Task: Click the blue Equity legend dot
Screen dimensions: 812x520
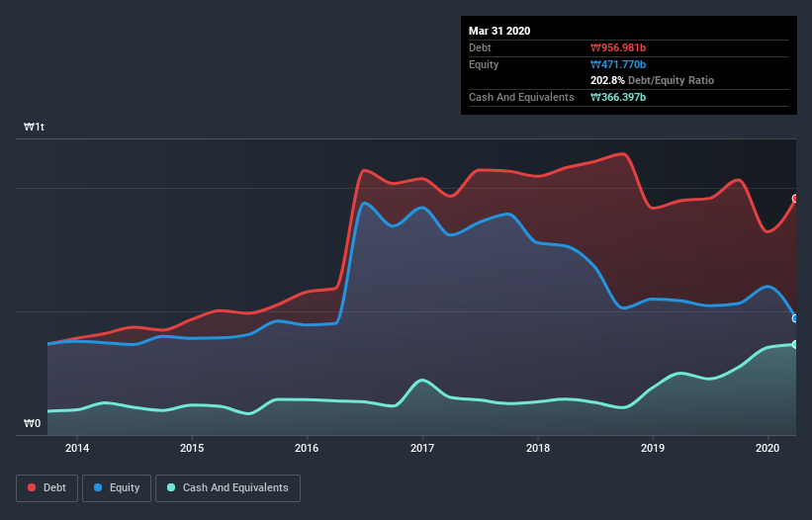Action: 98,487
